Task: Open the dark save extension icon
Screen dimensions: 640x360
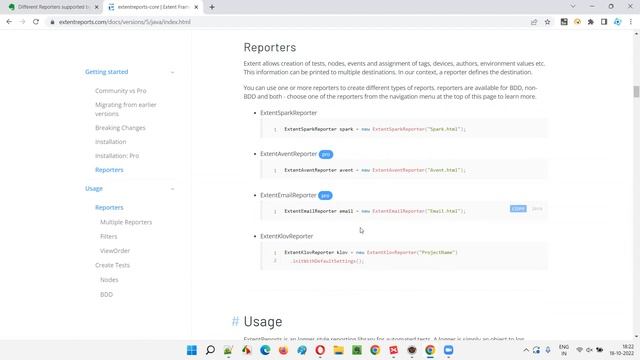Action: click(564, 22)
